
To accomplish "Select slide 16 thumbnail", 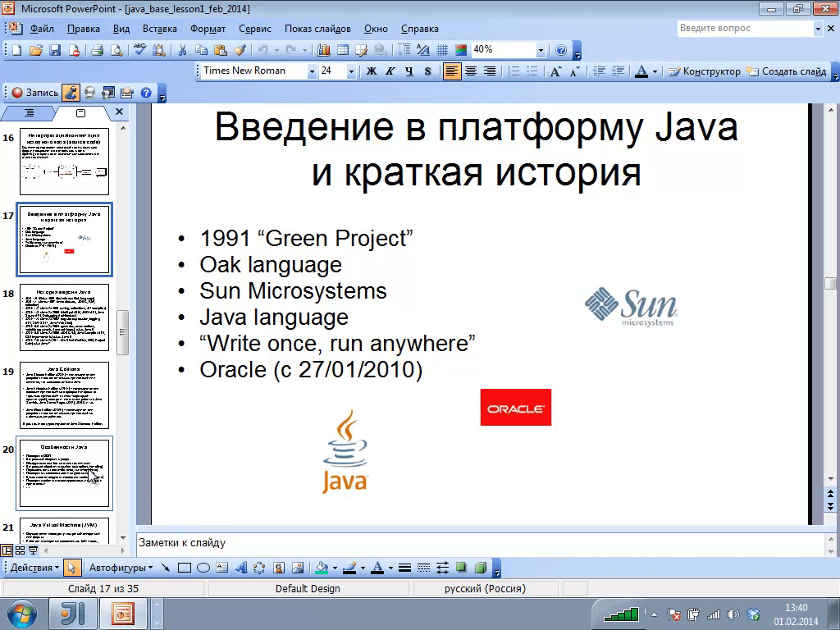I will point(64,162).
